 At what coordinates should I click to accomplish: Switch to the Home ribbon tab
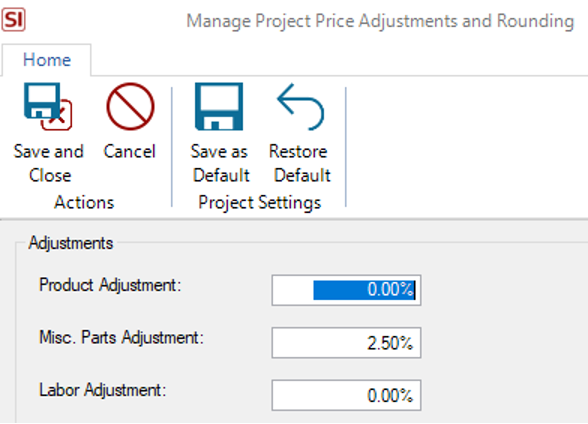47,60
